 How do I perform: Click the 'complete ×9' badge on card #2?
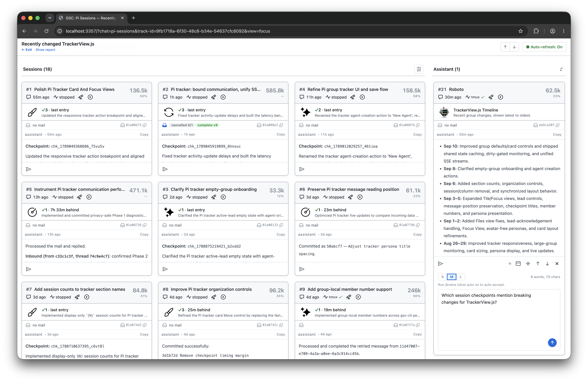[x=207, y=125]
